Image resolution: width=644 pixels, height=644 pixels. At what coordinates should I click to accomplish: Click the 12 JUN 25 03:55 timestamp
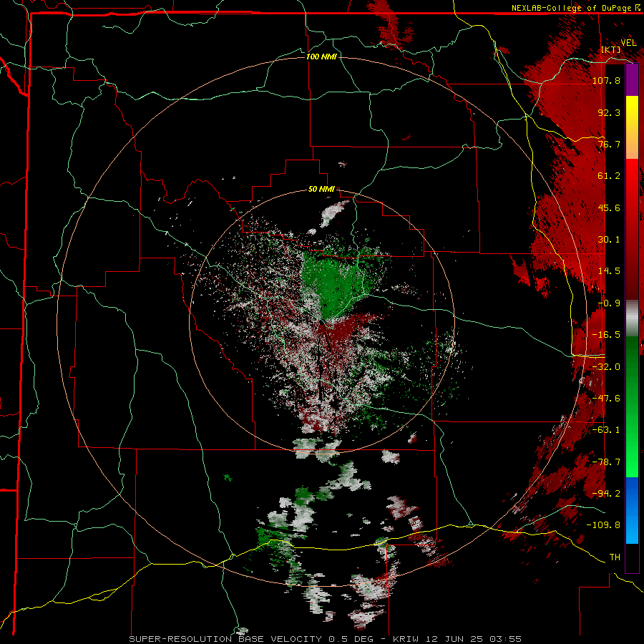click(x=475, y=639)
